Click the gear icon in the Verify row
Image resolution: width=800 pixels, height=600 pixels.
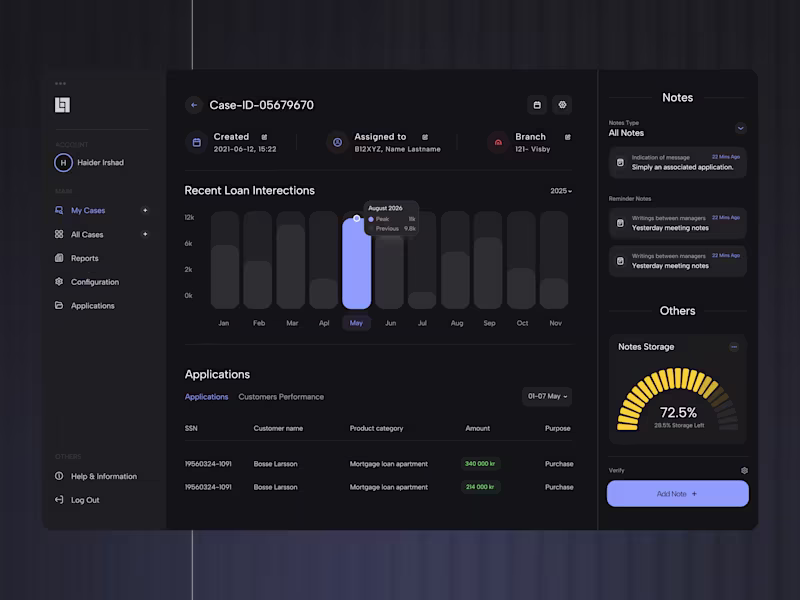pyautogui.click(x=743, y=470)
